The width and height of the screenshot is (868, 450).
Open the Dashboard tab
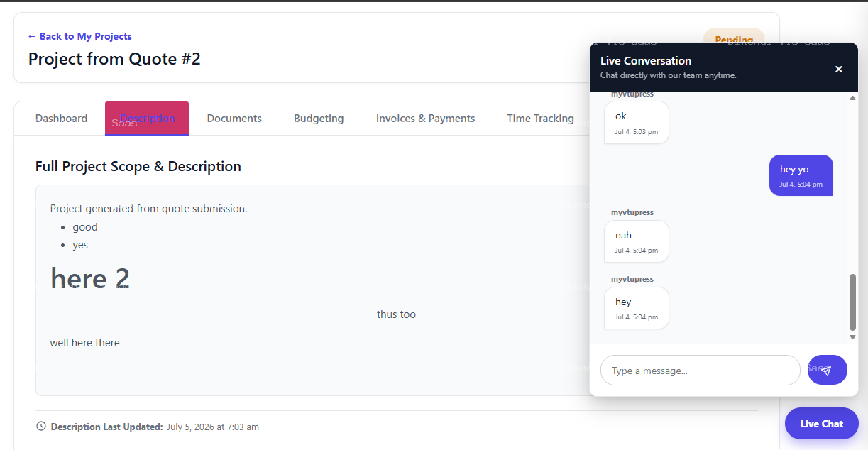pyautogui.click(x=62, y=119)
